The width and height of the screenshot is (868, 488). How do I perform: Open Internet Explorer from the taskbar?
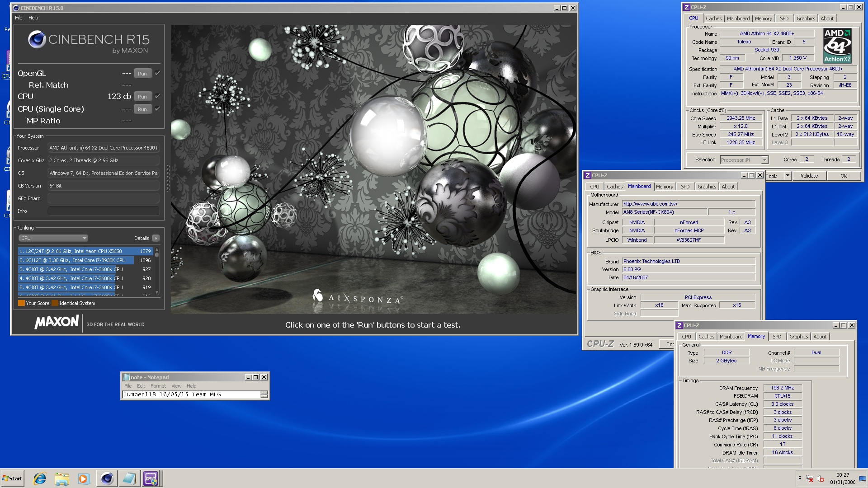click(40, 479)
